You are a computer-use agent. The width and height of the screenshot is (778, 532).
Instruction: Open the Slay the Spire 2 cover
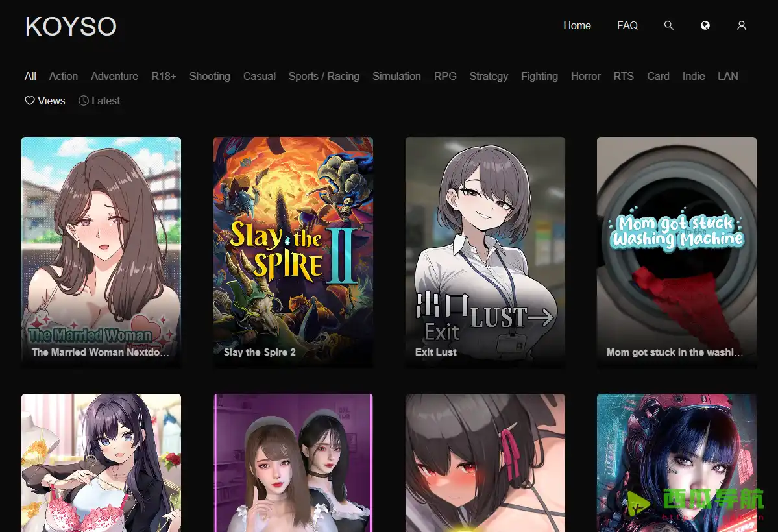293,252
